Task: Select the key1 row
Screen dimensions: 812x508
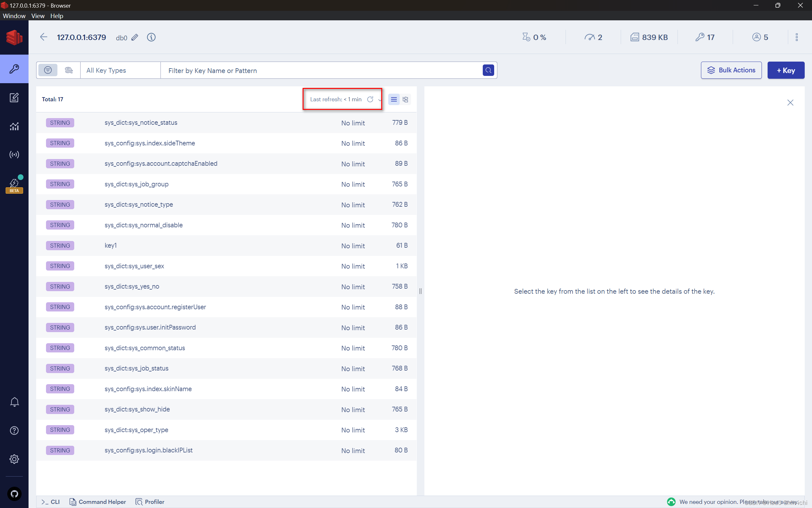Action: (x=226, y=246)
